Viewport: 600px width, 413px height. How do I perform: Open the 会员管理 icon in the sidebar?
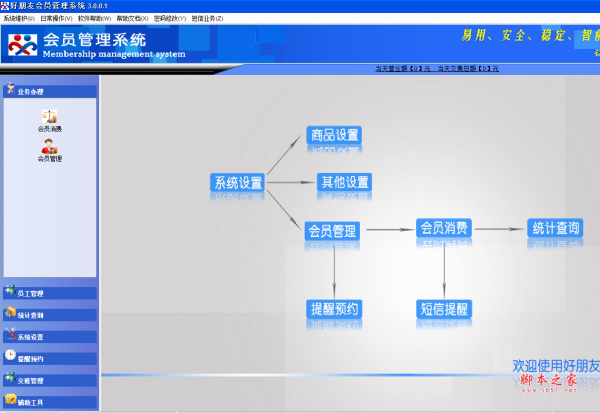tap(50, 150)
